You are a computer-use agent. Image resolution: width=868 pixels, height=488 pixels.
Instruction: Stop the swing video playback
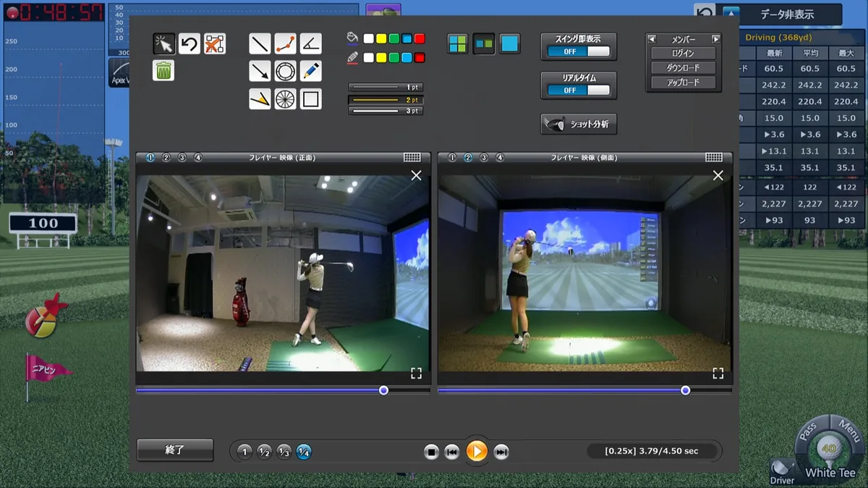click(431, 452)
